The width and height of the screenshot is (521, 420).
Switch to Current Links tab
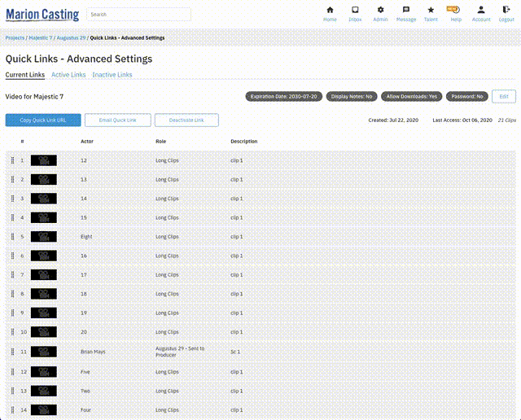tap(25, 75)
